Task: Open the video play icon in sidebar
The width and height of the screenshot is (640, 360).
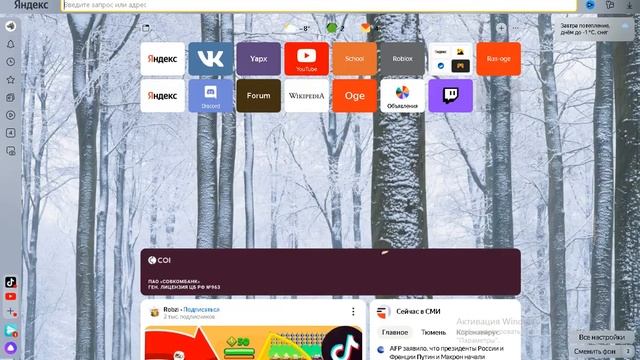Action: pos(11,115)
